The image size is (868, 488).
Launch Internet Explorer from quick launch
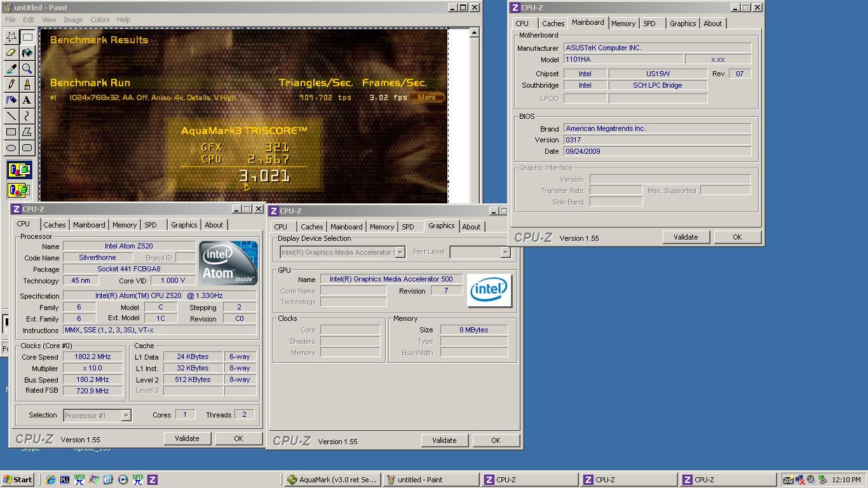pyautogui.click(x=50, y=480)
